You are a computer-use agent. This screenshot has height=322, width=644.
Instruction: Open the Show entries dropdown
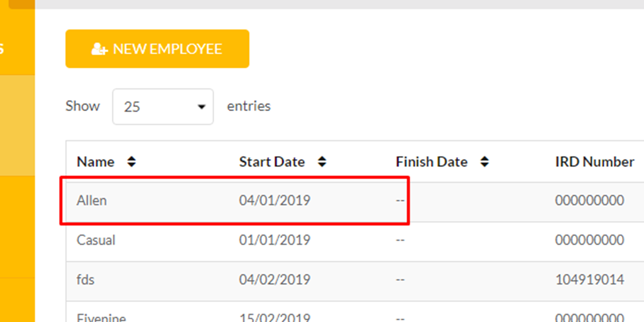(163, 107)
